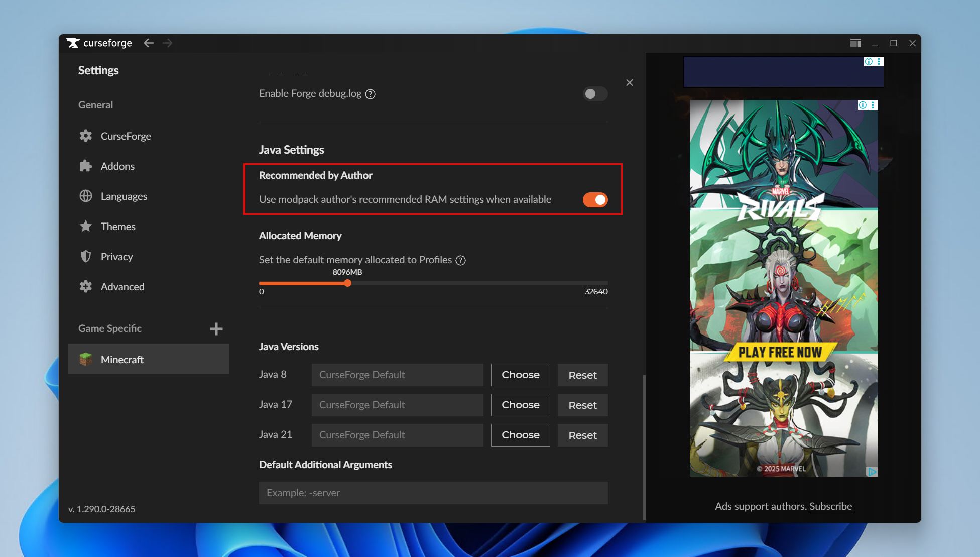This screenshot has height=557, width=980.
Task: Reset the Java 17 path
Action: point(583,405)
